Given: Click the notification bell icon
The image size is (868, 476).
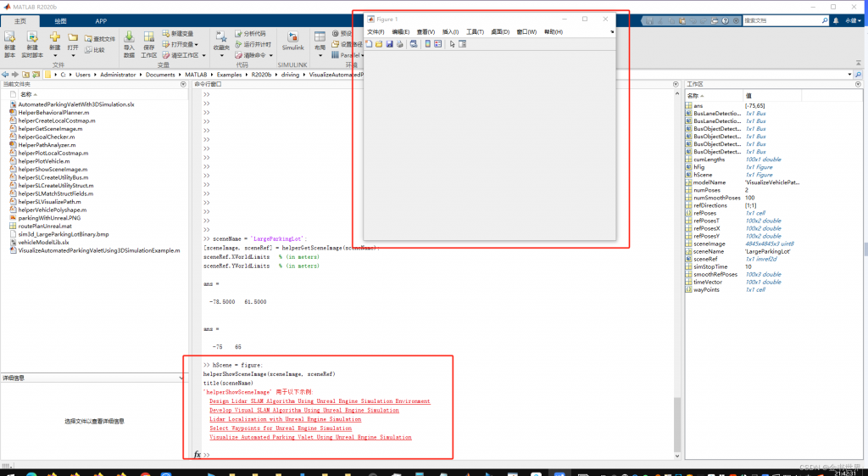Looking at the screenshot, I should (836, 20).
